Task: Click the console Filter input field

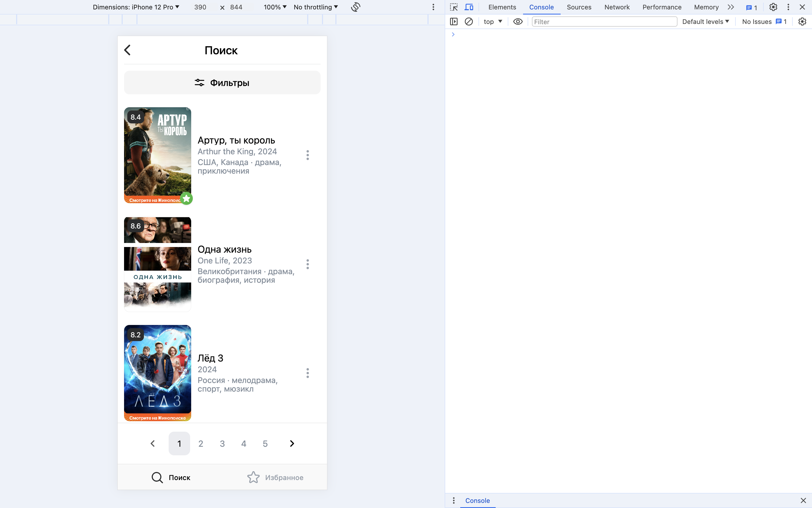Action: tap(604, 22)
